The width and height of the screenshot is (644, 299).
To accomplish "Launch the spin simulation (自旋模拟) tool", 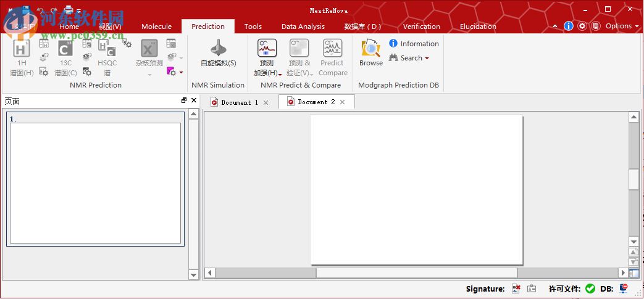I will coord(219,53).
